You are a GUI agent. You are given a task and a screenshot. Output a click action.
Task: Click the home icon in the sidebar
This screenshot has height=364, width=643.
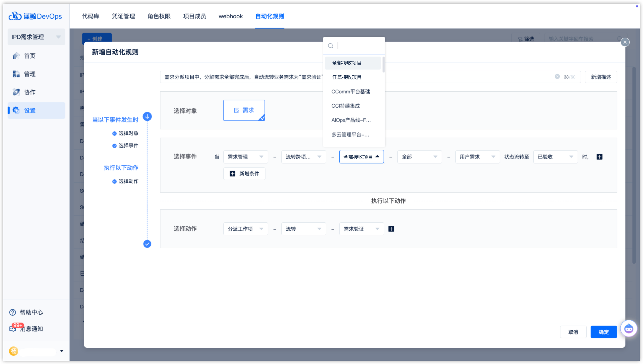16,56
